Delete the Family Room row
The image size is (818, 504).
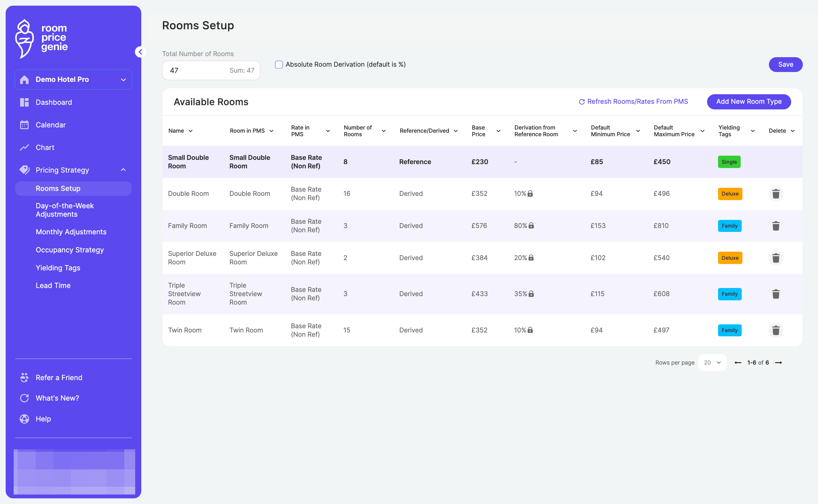click(x=776, y=226)
